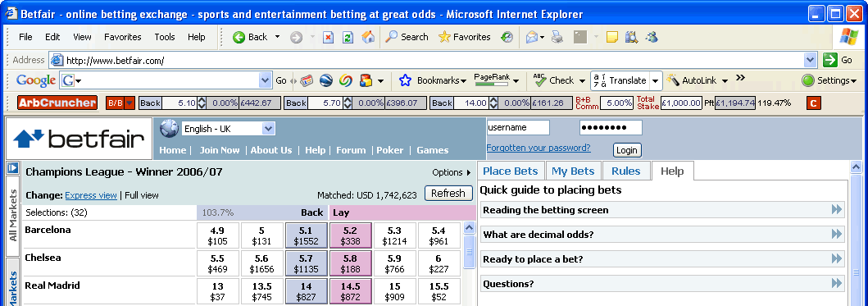This screenshot has height=306, width=868.
Task: Expand What are decimal odds?
Action: (x=662, y=235)
